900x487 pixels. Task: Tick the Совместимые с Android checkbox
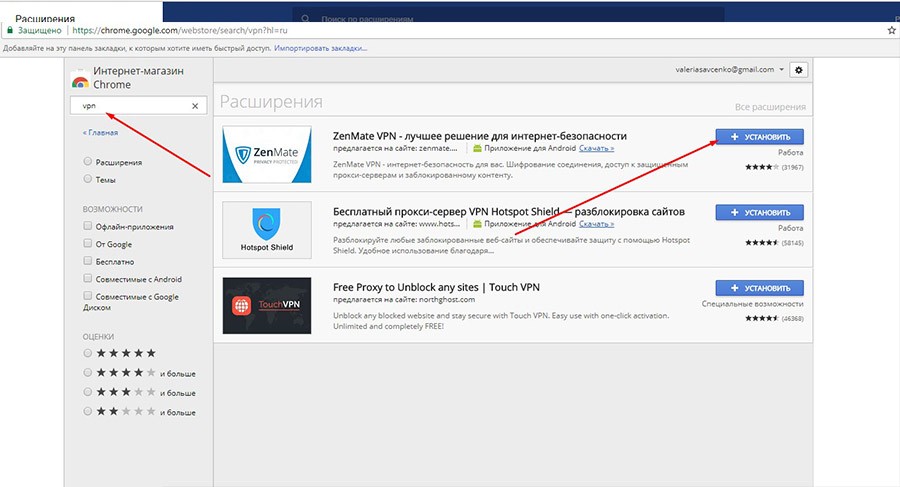click(x=89, y=279)
